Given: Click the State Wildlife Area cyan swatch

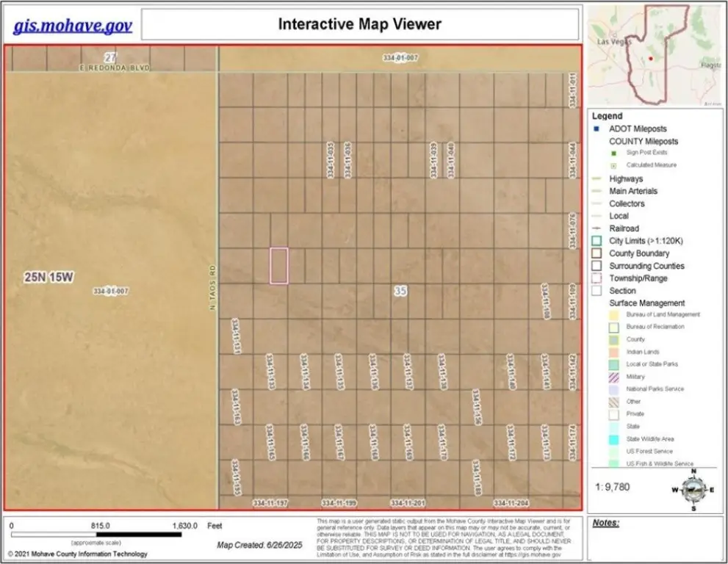Looking at the screenshot, I should (x=613, y=439).
